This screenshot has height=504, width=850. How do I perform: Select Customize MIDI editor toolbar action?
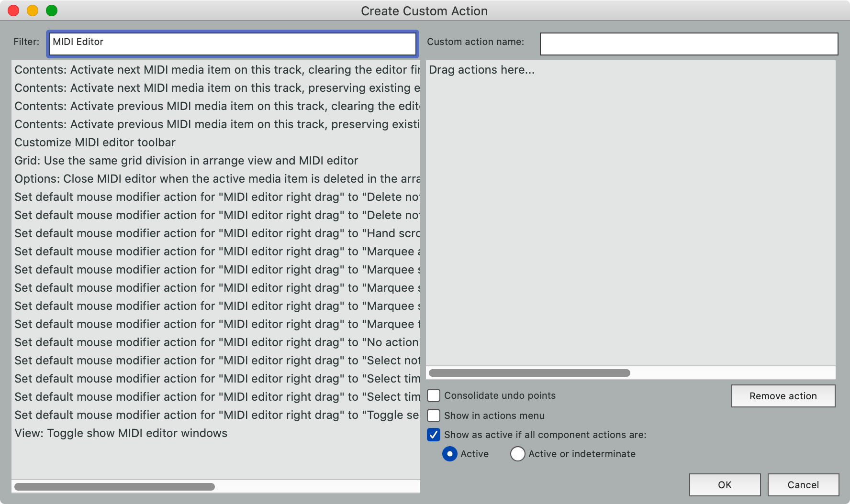click(x=95, y=142)
